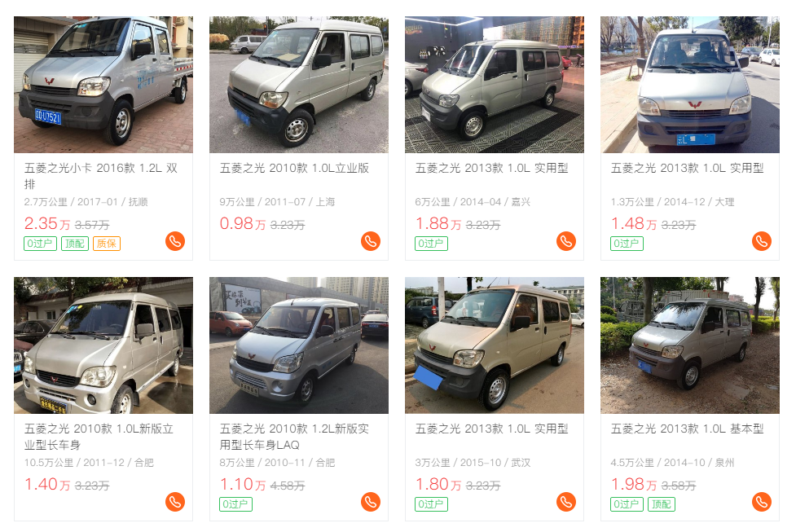Open photo of 小卡 double-cab truck

click(x=103, y=84)
